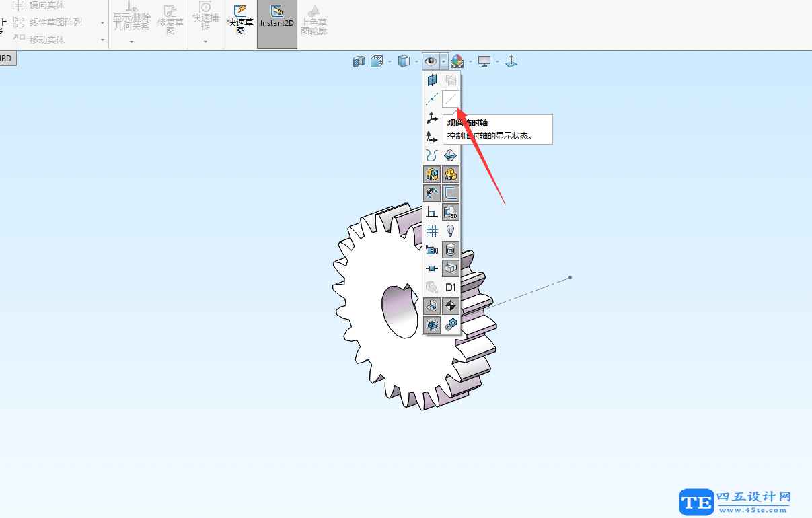Switch to the MBD tab
The image size is (812, 518).
(x=6, y=58)
